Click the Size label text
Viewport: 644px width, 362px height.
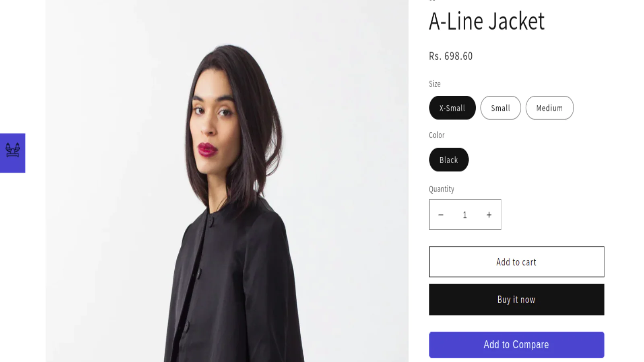click(435, 84)
